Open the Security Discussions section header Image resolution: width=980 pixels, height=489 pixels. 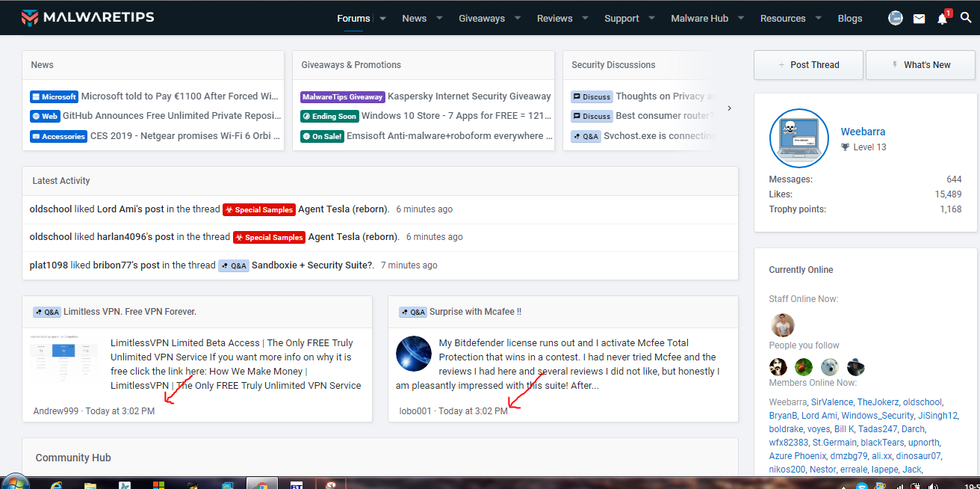click(x=613, y=65)
